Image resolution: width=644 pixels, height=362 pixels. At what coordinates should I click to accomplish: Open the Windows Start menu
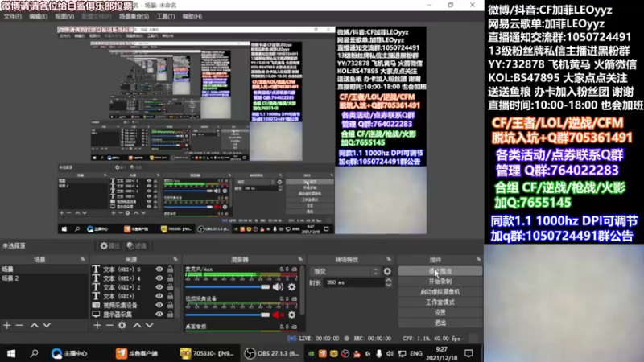coord(11,353)
